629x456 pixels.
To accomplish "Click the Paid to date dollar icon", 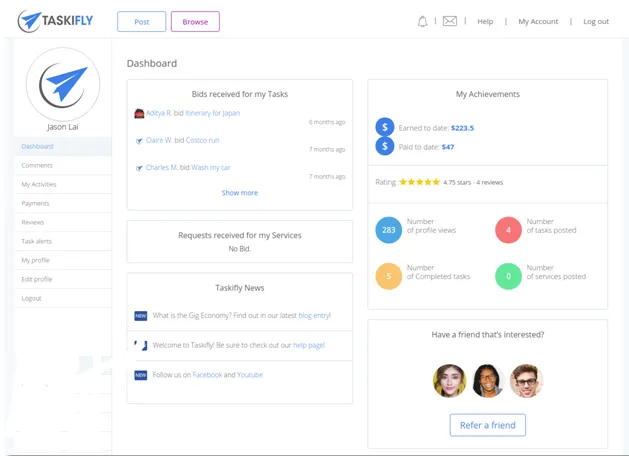I will [x=385, y=146].
